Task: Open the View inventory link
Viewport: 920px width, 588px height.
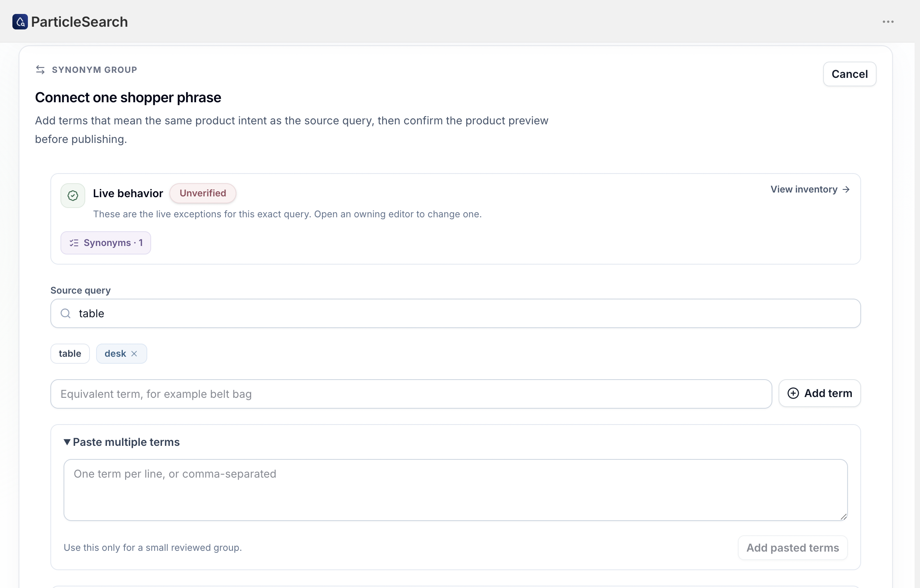Action: (810, 189)
